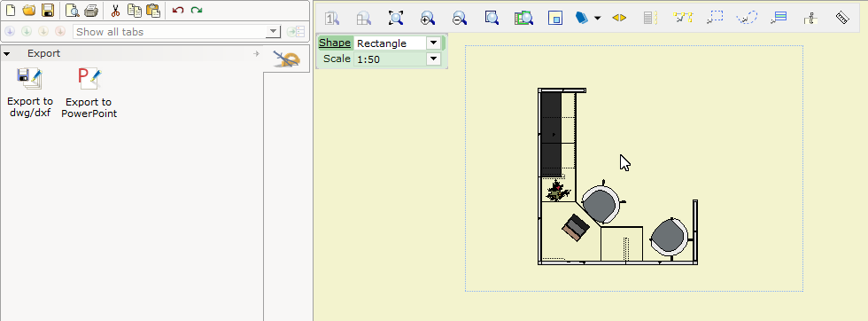Redo the last undone action

pyautogui.click(x=197, y=10)
